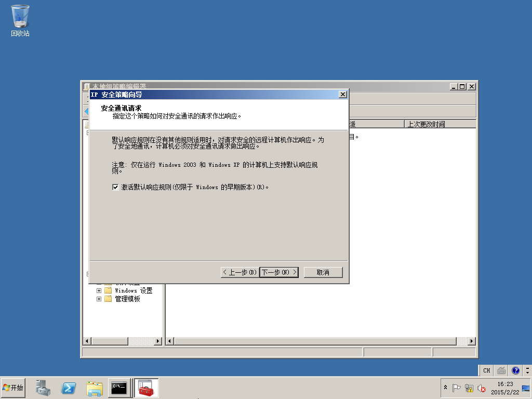Click the network tray icon
The image size is (532, 399).
469,388
